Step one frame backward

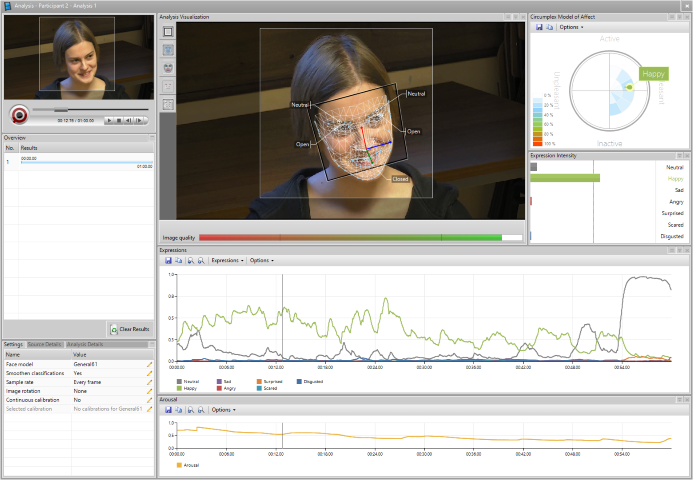click(129, 120)
